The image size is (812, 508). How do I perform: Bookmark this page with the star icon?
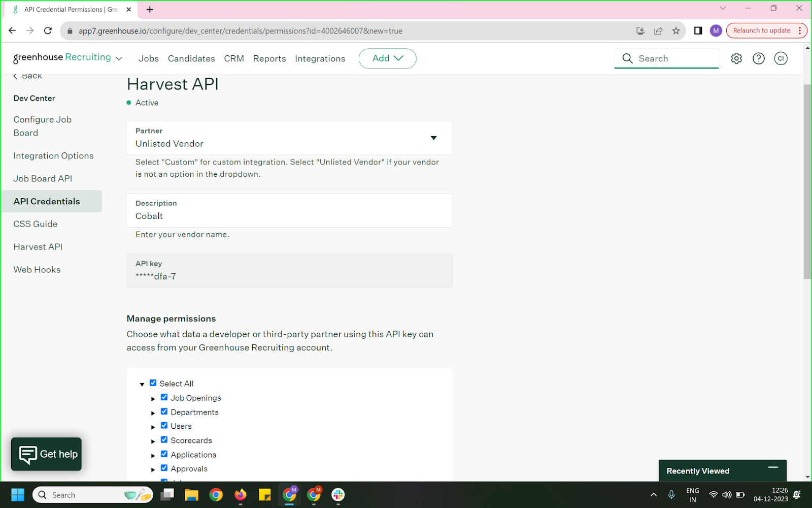click(x=676, y=30)
